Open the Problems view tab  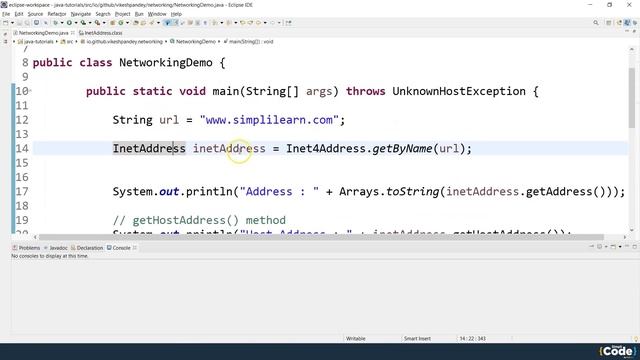click(x=26, y=248)
